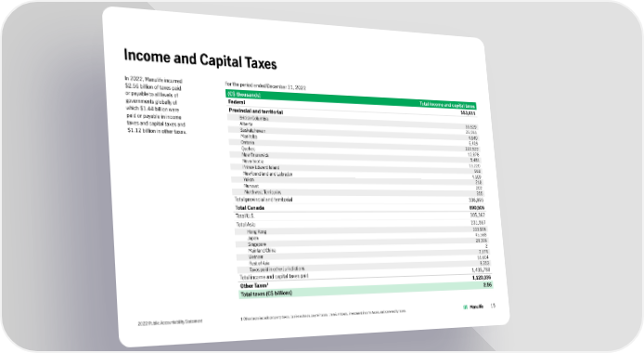Image resolution: width=644 pixels, height=353 pixels.
Task: Select the Total Asia row
Action: [x=361, y=224]
